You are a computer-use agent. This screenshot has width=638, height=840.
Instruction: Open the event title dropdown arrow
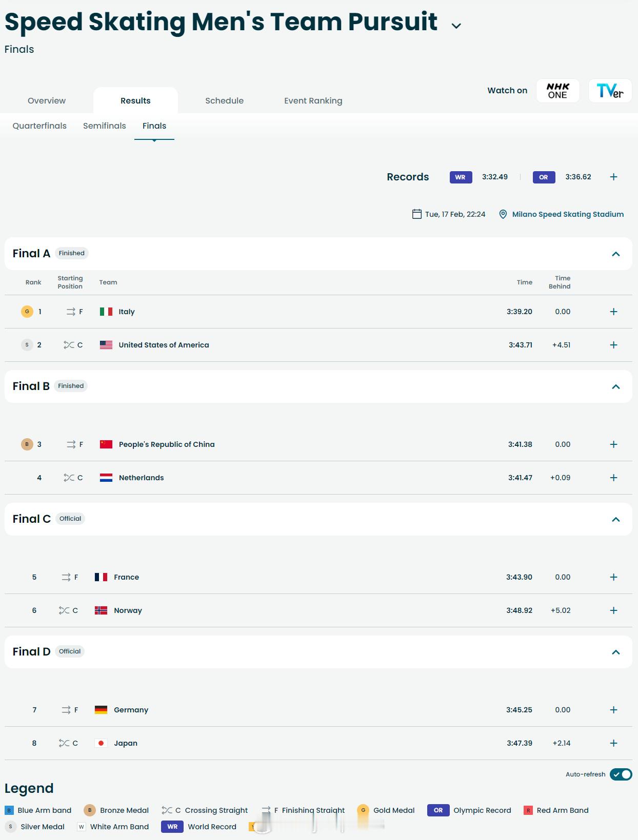(456, 26)
